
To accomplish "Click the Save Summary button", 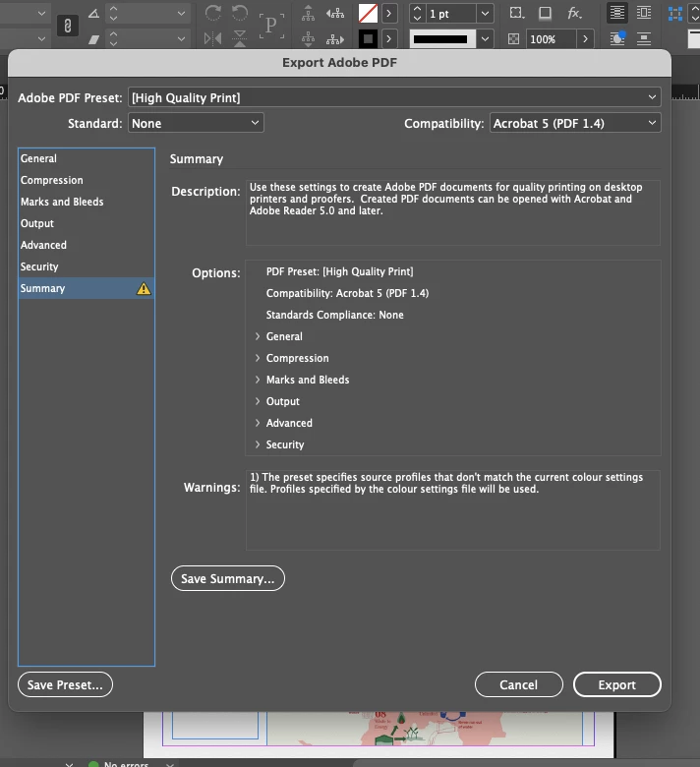I will (228, 578).
